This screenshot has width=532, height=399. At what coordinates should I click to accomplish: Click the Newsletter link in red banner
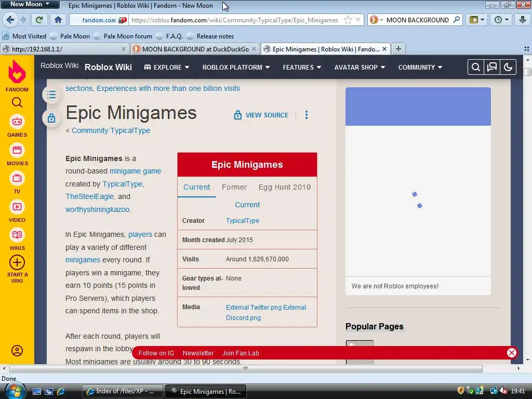(198, 353)
